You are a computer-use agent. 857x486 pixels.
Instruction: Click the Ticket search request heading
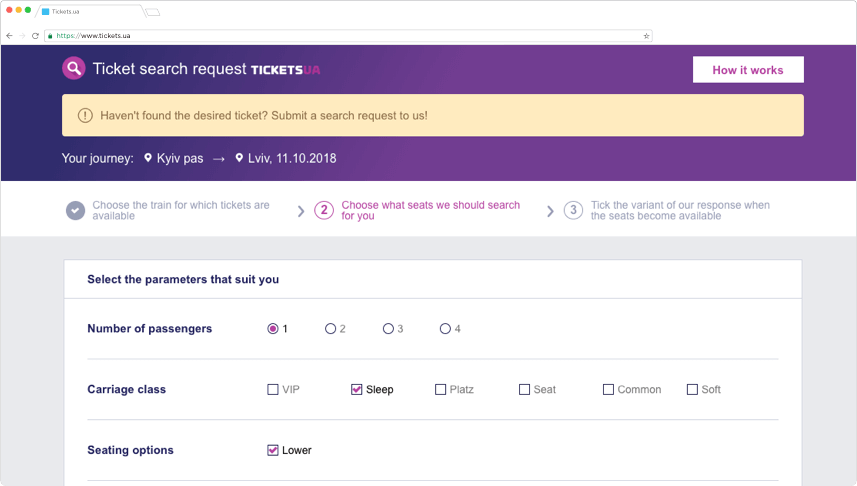point(170,69)
